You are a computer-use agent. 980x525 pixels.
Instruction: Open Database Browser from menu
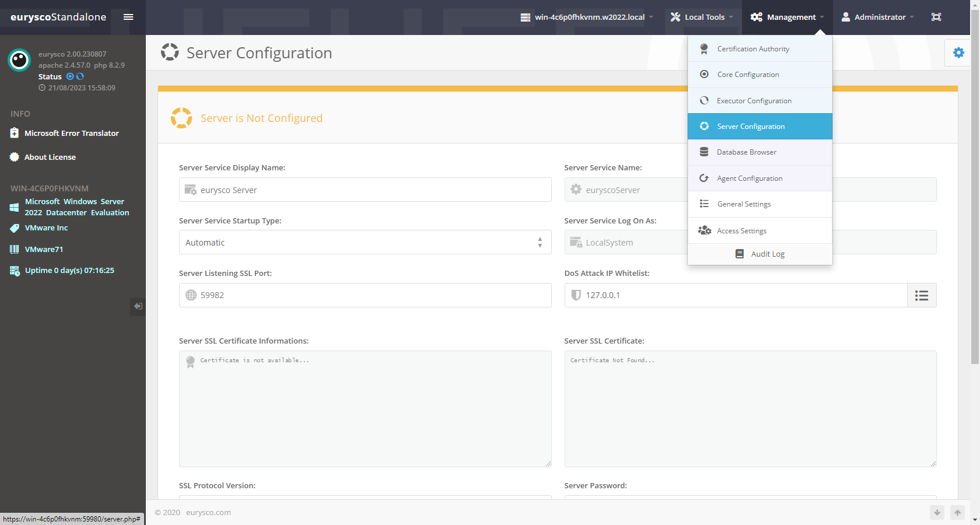tap(760, 152)
